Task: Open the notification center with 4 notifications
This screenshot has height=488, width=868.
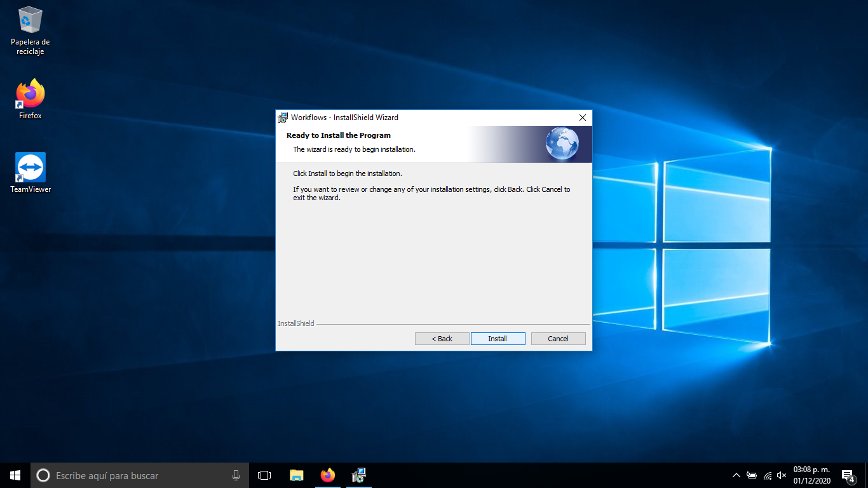Action: tap(847, 475)
